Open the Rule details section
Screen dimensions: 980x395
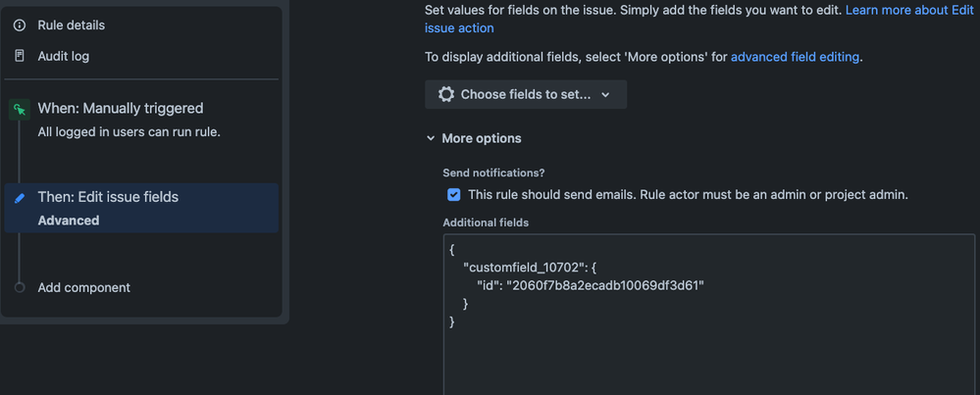pyautogui.click(x=71, y=25)
